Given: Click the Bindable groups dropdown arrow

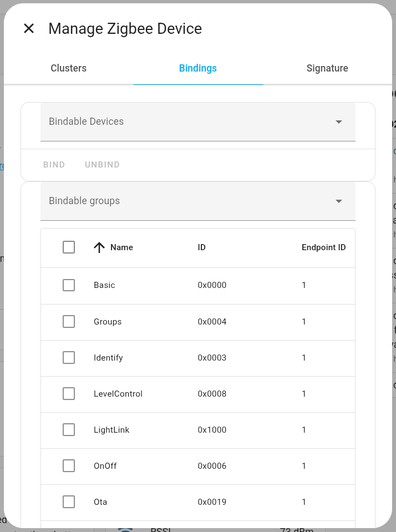Looking at the screenshot, I should click(x=339, y=201).
